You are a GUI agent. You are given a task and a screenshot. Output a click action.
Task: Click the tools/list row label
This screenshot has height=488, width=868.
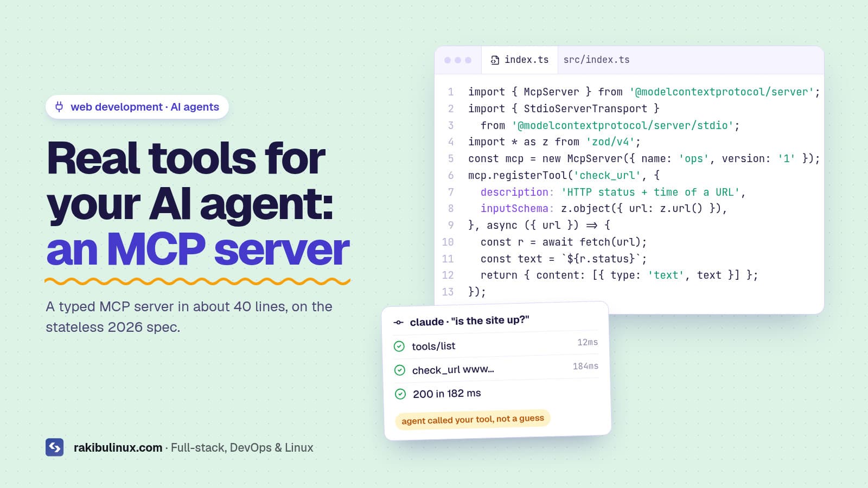pos(433,346)
